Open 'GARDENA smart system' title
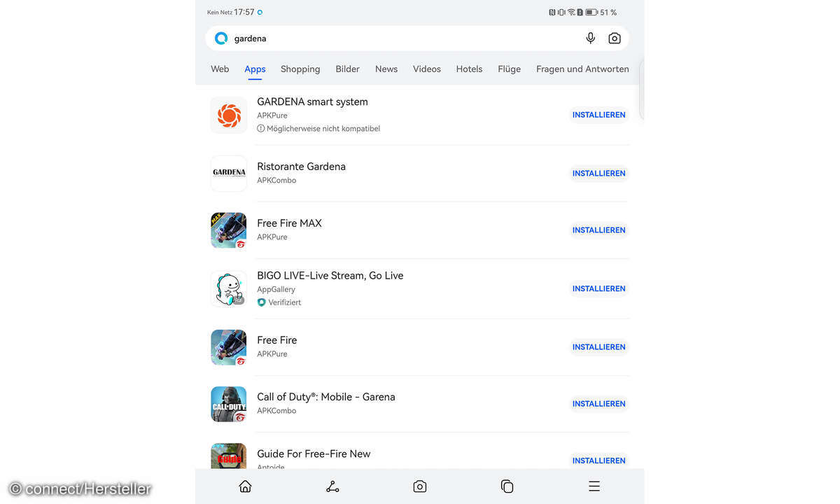The image size is (840, 504). click(312, 101)
